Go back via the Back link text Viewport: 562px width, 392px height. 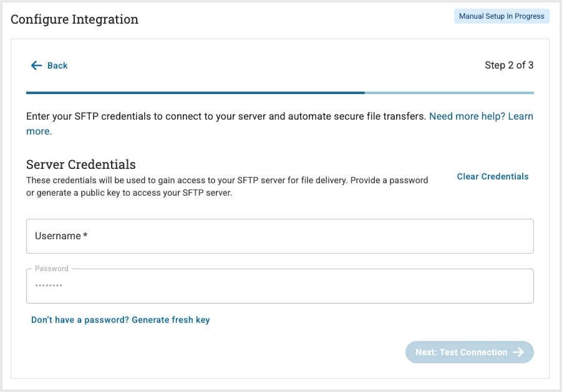(x=57, y=65)
